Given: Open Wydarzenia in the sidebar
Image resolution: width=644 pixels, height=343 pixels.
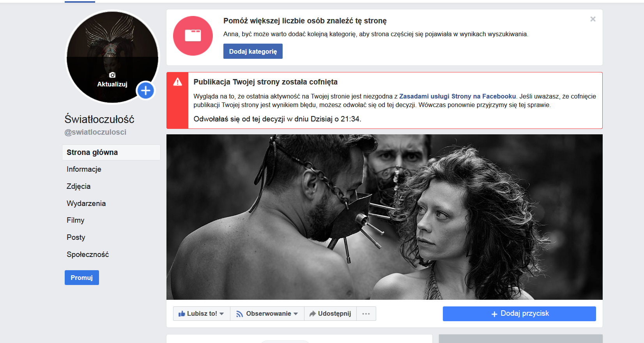Looking at the screenshot, I should click(x=86, y=204).
